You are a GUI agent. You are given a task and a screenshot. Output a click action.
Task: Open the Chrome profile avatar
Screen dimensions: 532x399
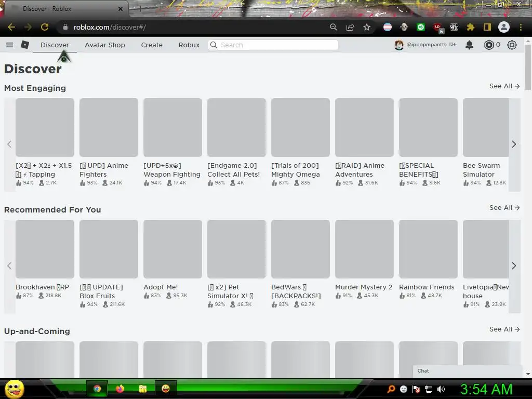(504, 27)
